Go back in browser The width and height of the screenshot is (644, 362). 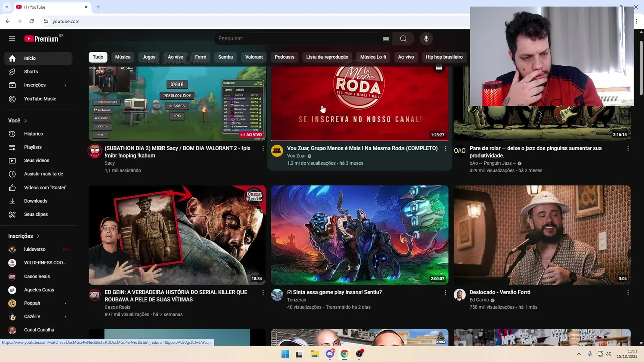coord(8,21)
